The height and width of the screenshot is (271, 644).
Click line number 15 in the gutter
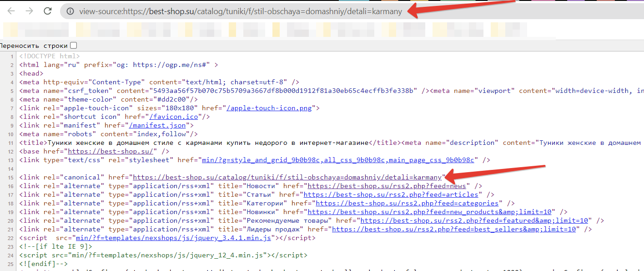click(11, 177)
